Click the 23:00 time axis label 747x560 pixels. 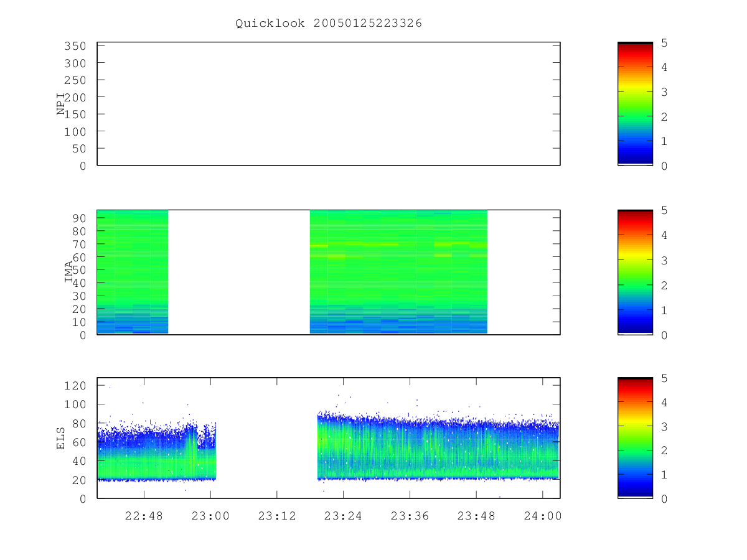tap(210, 516)
